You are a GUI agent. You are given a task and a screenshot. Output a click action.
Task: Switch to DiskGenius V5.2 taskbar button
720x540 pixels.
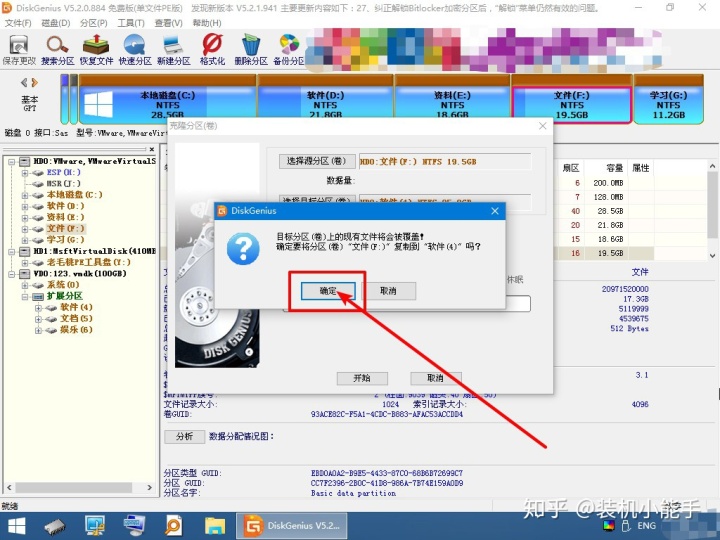tap(292, 526)
